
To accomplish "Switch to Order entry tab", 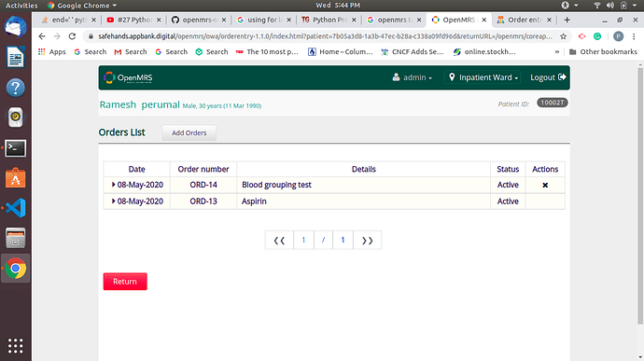I will [x=525, y=20].
